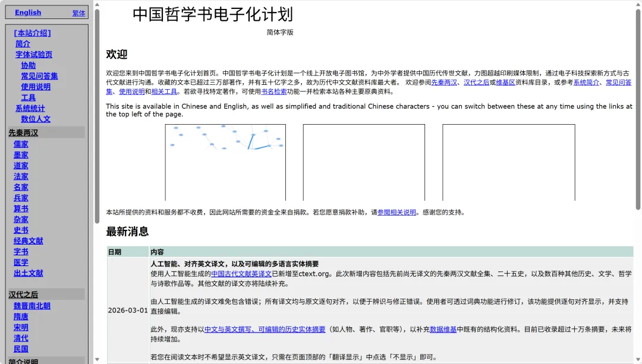Switch to traditional characters 繁体
Image resolution: width=642 pixels, height=364 pixels.
click(x=78, y=13)
